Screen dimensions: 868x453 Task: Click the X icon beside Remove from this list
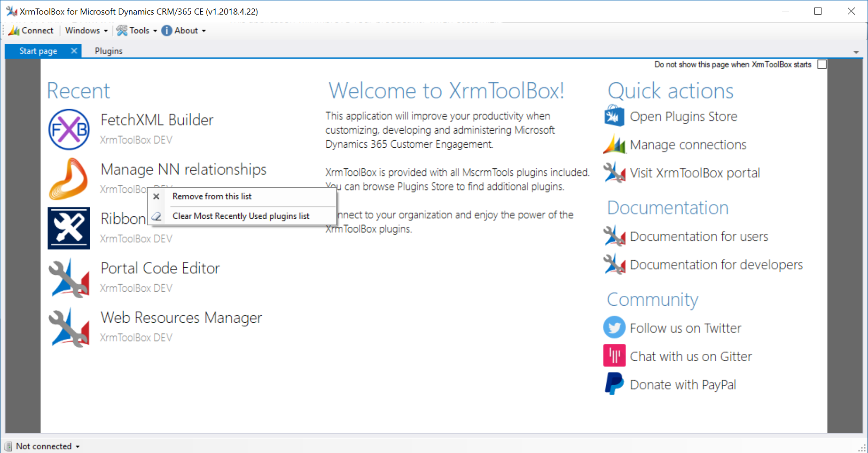(156, 197)
